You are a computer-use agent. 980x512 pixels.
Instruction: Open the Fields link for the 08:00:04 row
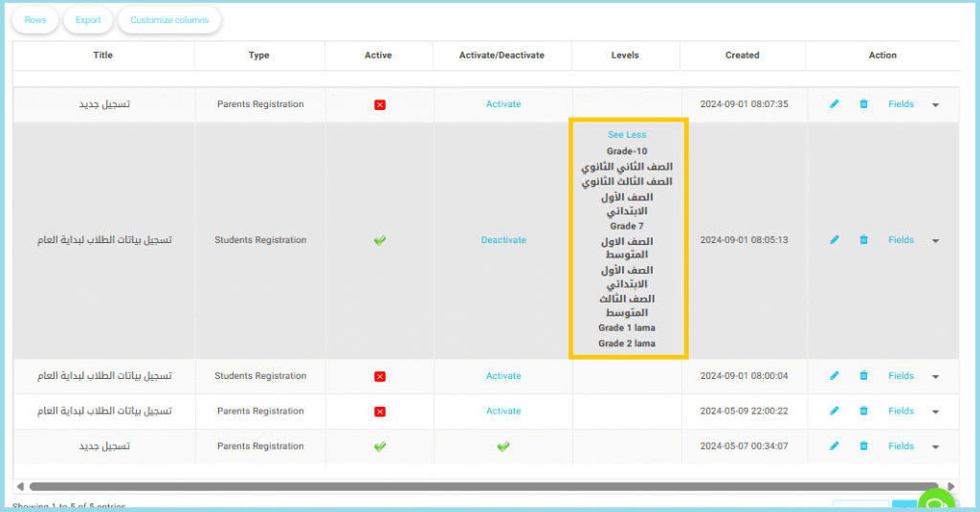click(901, 376)
